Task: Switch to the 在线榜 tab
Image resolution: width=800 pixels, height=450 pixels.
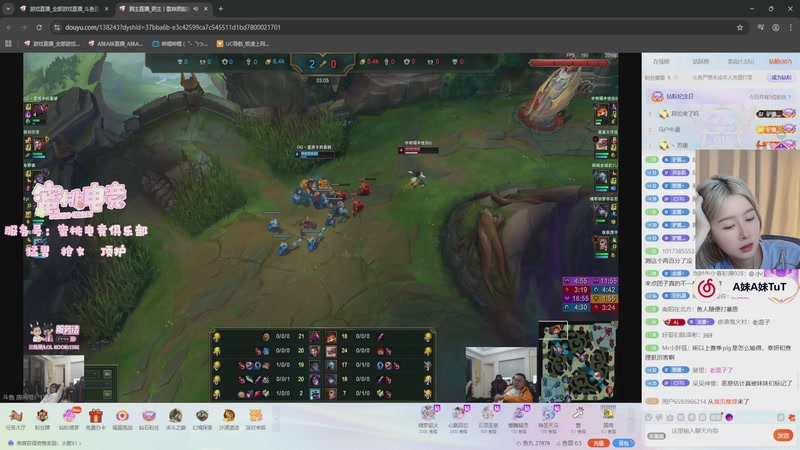Action: click(x=661, y=61)
